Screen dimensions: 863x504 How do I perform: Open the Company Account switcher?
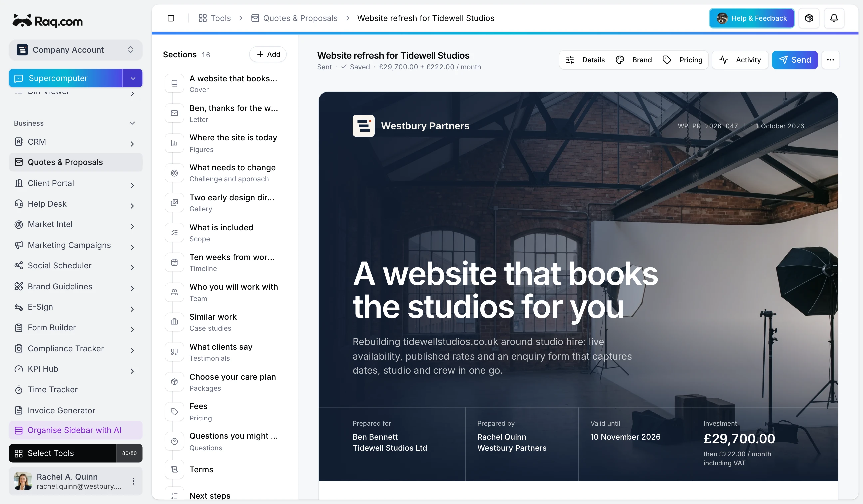(76, 50)
